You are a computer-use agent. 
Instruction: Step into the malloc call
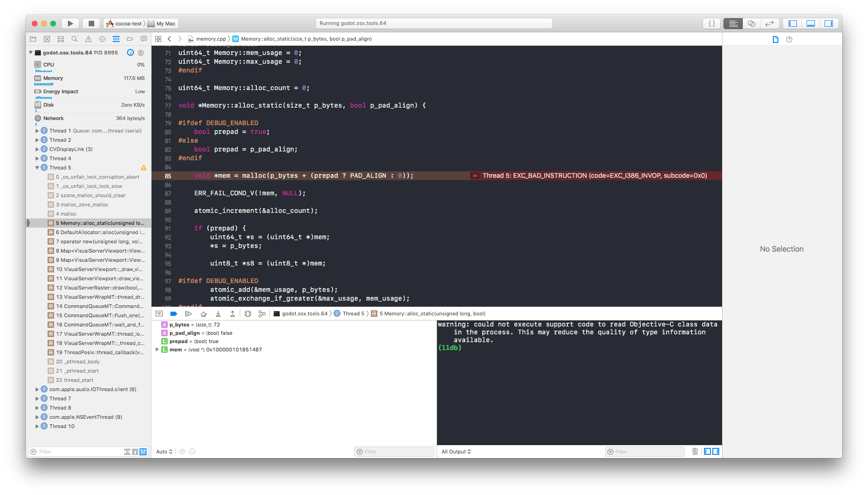pyautogui.click(x=218, y=314)
